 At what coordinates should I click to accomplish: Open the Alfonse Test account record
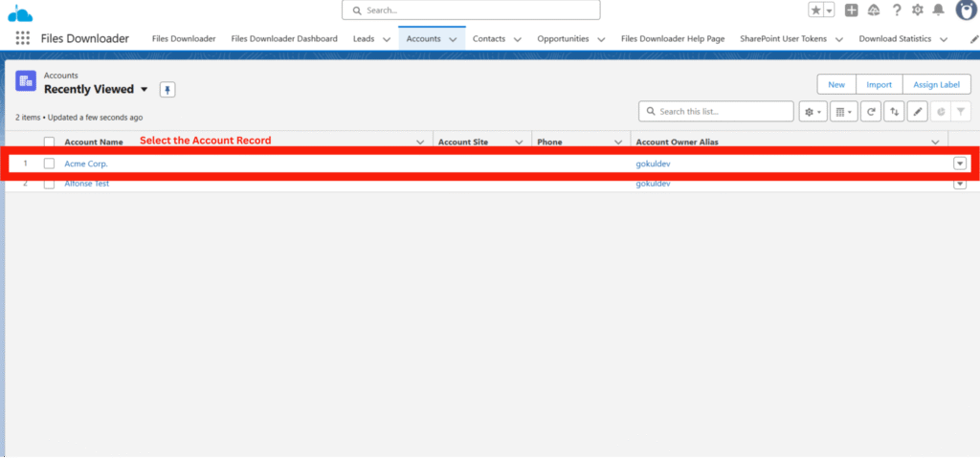tap(87, 184)
